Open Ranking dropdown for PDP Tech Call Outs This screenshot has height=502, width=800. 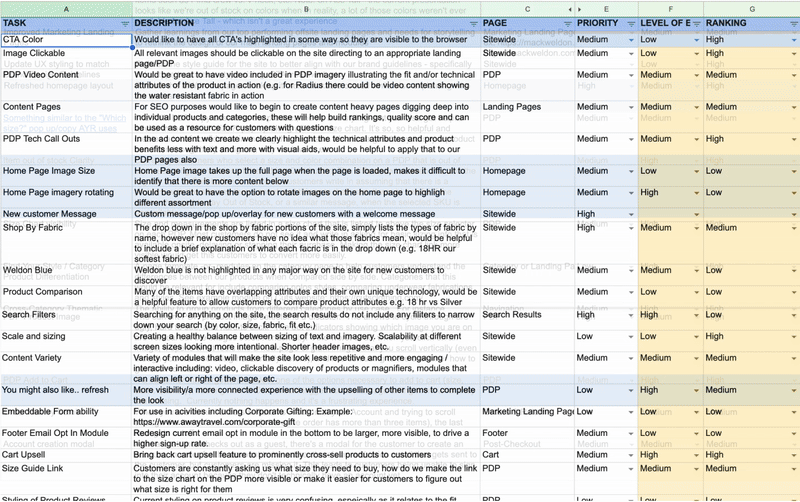click(x=794, y=139)
